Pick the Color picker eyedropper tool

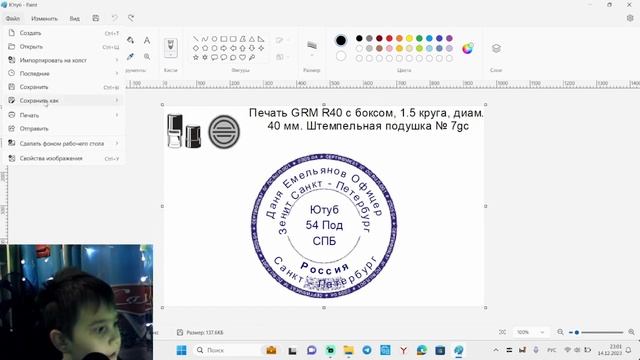(x=130, y=56)
